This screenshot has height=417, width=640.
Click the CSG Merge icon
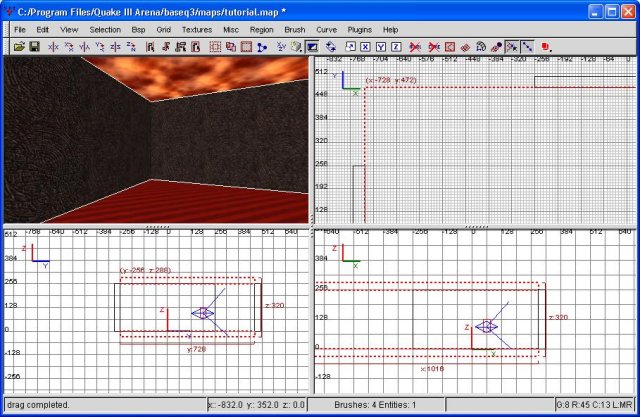pyautogui.click(x=231, y=47)
